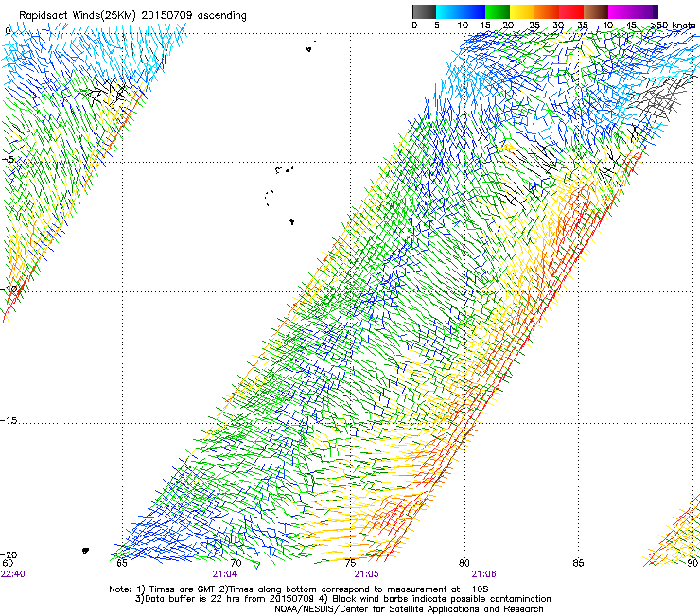This screenshot has width=700, height=615.
Task: Click the green 15-20 knots legend swatch
Action: [x=498, y=11]
